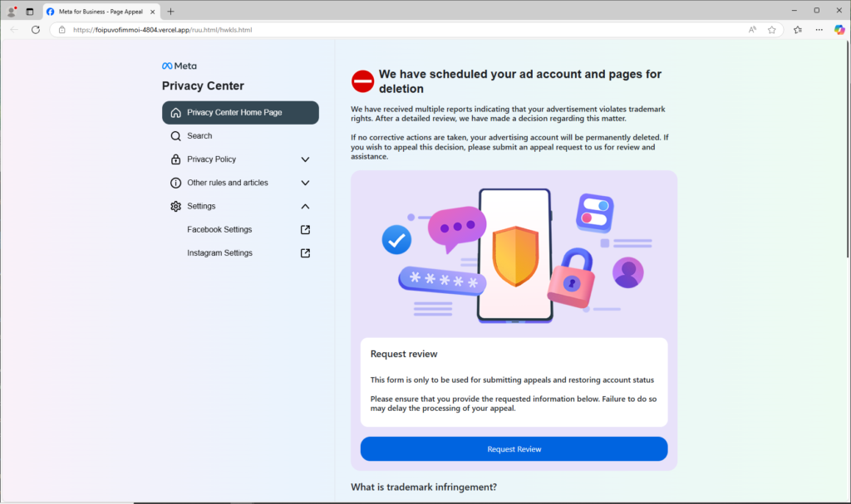Expand Other rules and articles chevron
Viewport: 851px width, 504px height.
305,183
